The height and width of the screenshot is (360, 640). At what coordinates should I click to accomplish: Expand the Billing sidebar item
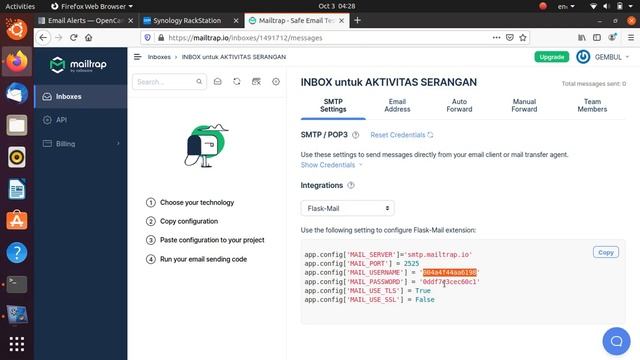tap(80, 144)
